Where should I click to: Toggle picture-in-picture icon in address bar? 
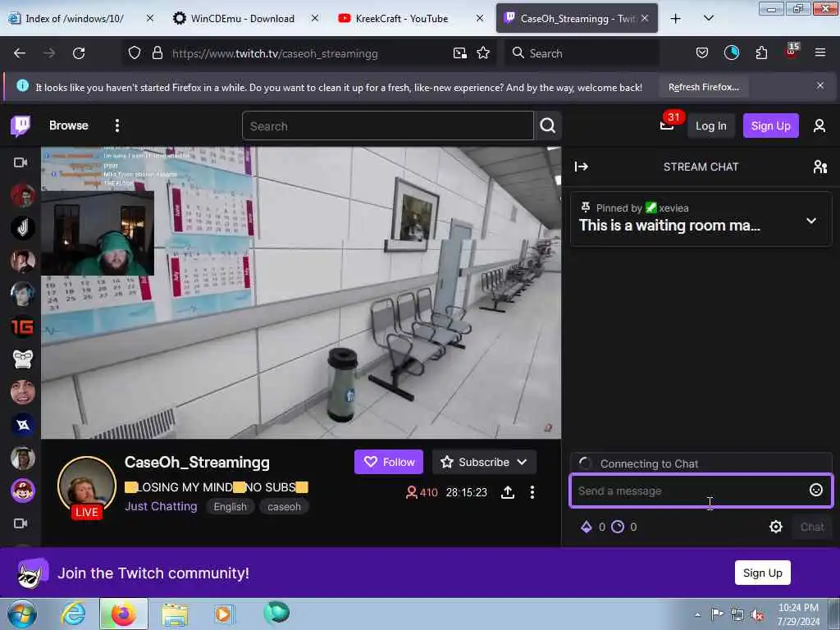459,53
